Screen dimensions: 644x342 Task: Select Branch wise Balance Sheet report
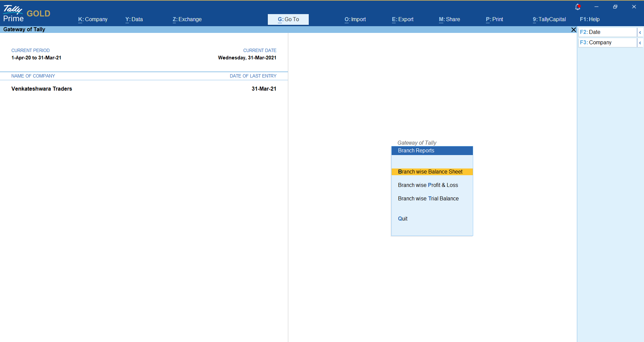(x=430, y=172)
